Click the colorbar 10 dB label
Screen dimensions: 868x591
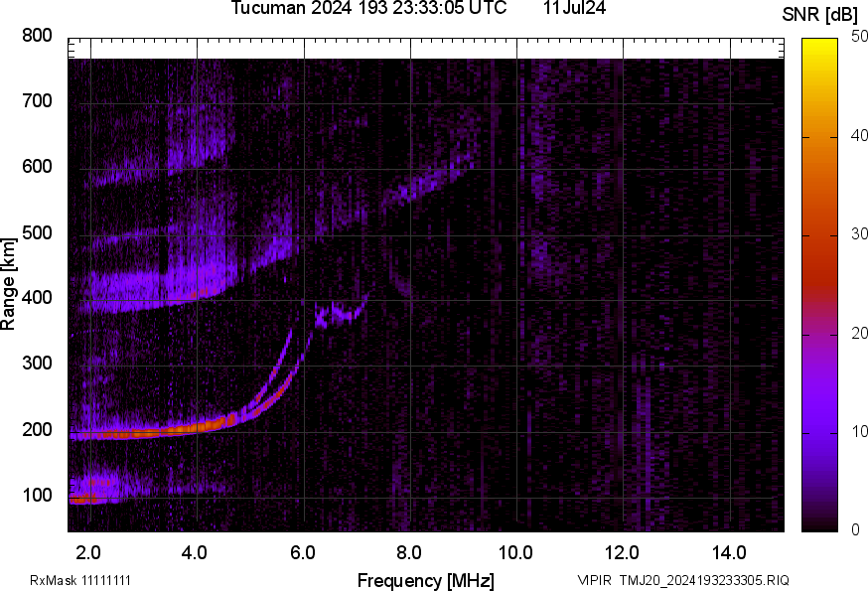[859, 431]
